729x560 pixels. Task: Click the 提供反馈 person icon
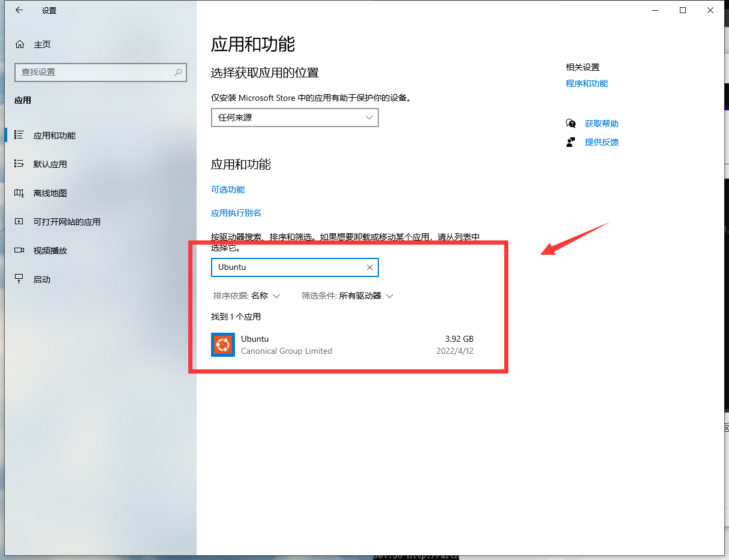pos(571,142)
